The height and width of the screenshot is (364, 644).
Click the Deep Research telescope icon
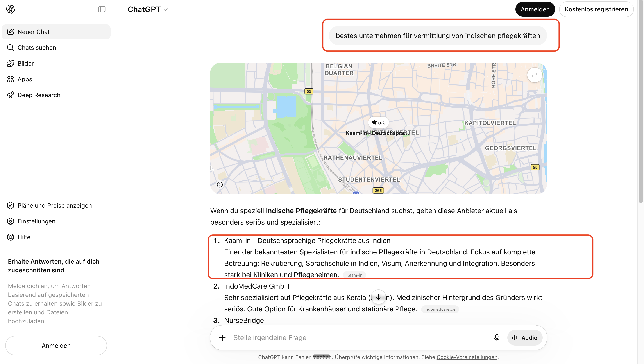11,95
